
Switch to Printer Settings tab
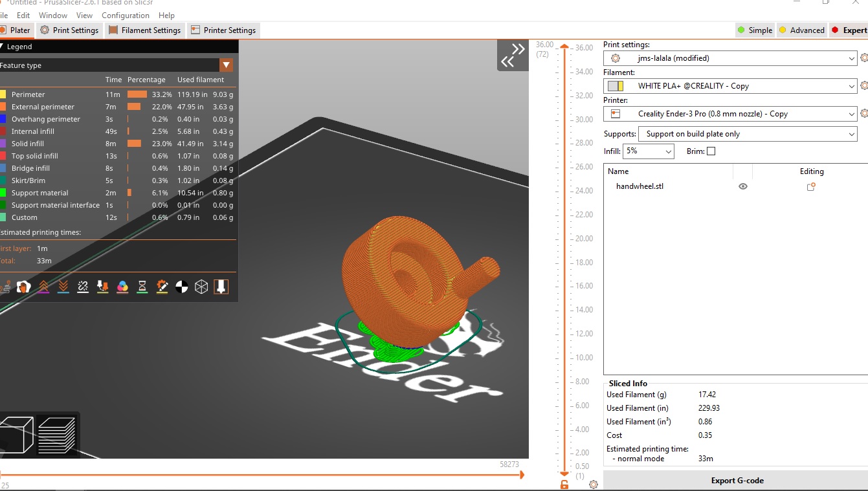(223, 30)
